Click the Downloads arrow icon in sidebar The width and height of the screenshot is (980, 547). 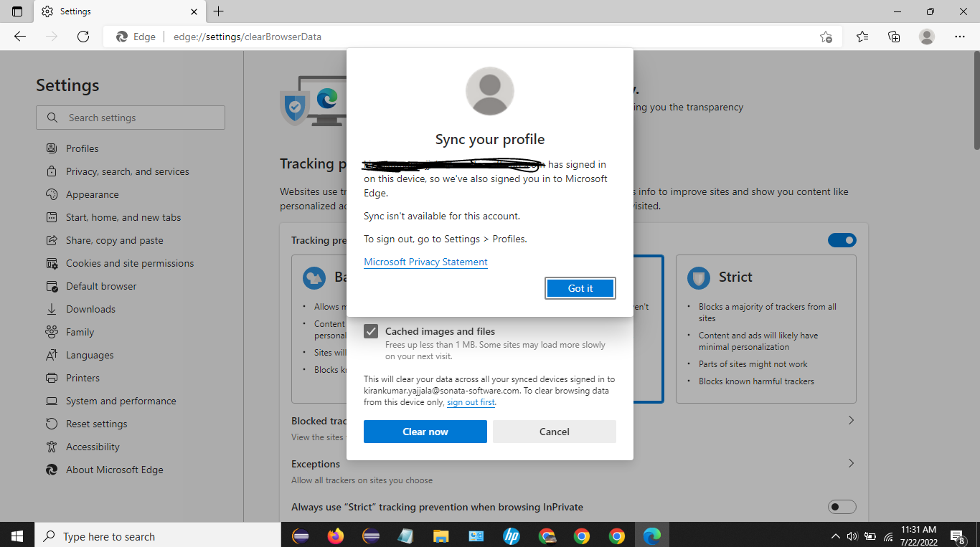(52, 309)
